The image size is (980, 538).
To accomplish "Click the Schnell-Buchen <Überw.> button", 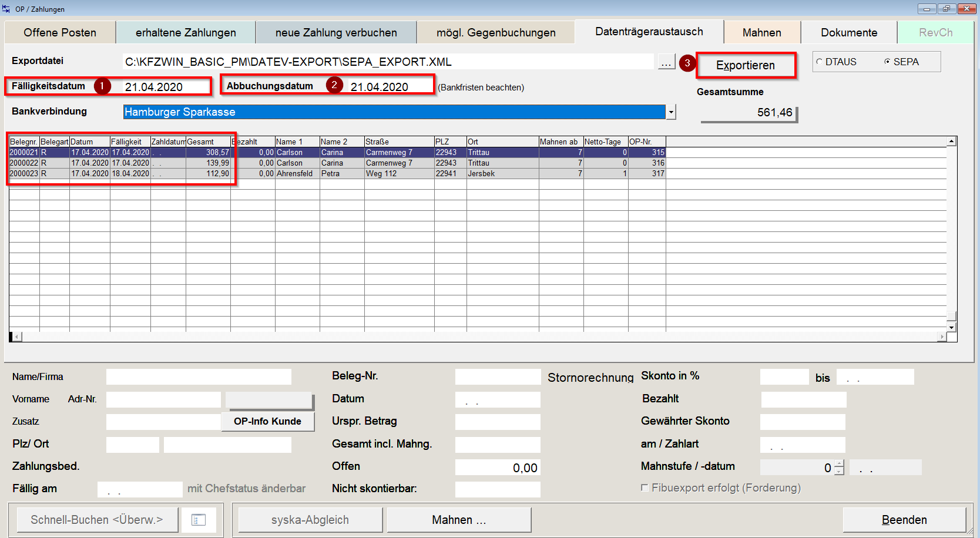I will [97, 520].
